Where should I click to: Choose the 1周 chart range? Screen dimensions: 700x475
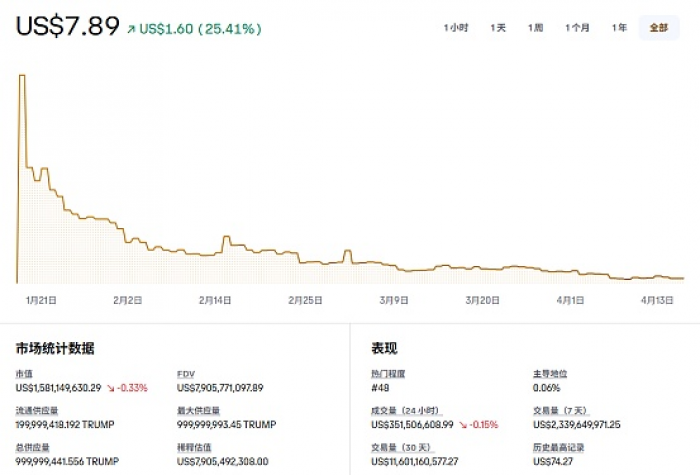[536, 28]
